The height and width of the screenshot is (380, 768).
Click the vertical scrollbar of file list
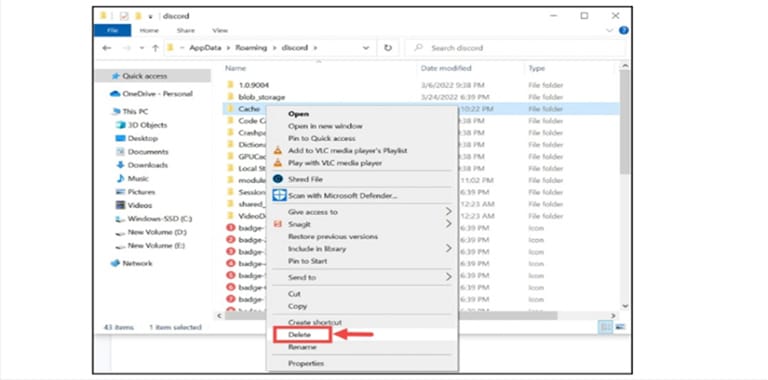click(x=624, y=121)
